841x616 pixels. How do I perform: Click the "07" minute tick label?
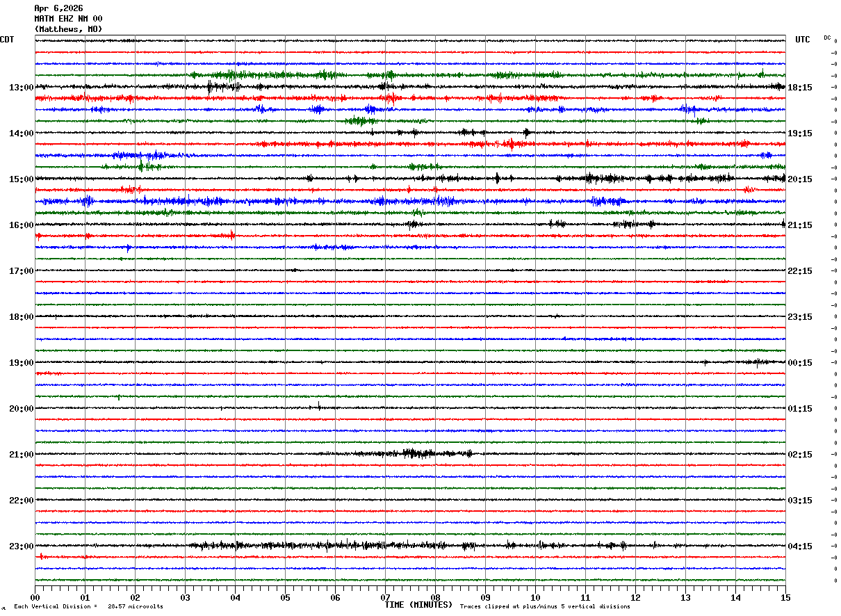pos(385,597)
